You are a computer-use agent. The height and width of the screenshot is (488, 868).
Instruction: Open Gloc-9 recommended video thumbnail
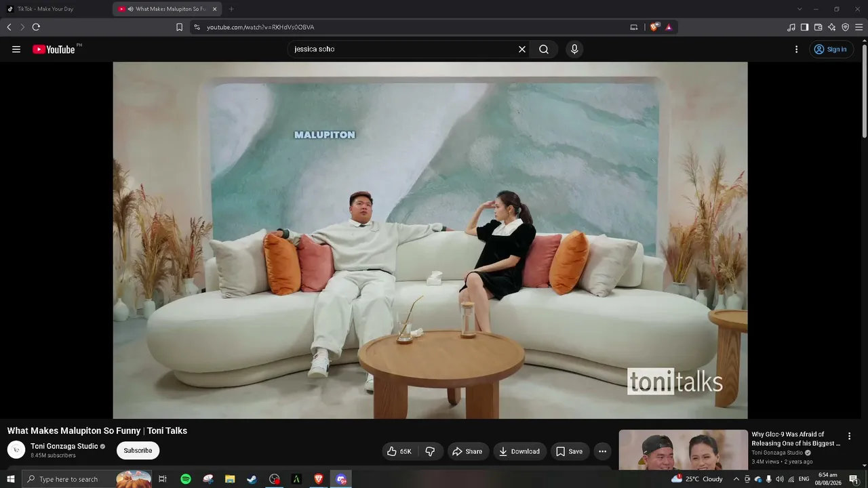pos(683,450)
